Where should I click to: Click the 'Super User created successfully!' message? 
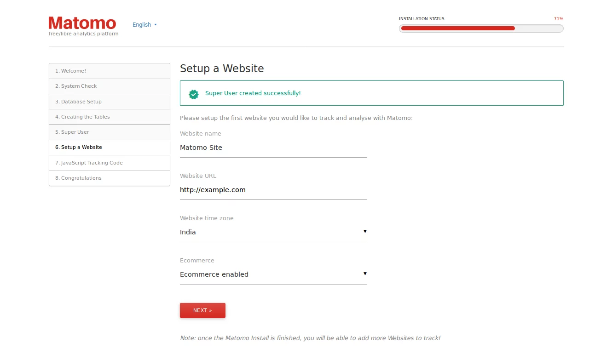(x=253, y=93)
